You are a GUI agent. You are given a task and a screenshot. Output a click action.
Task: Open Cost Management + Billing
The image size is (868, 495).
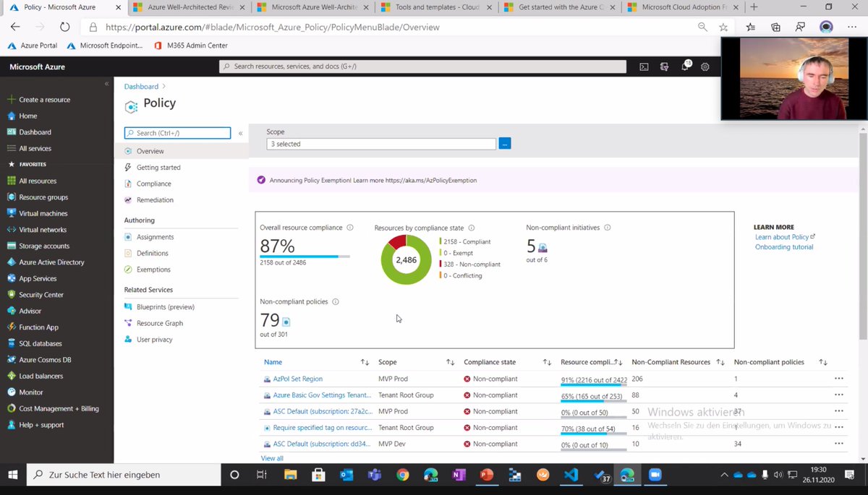click(59, 408)
